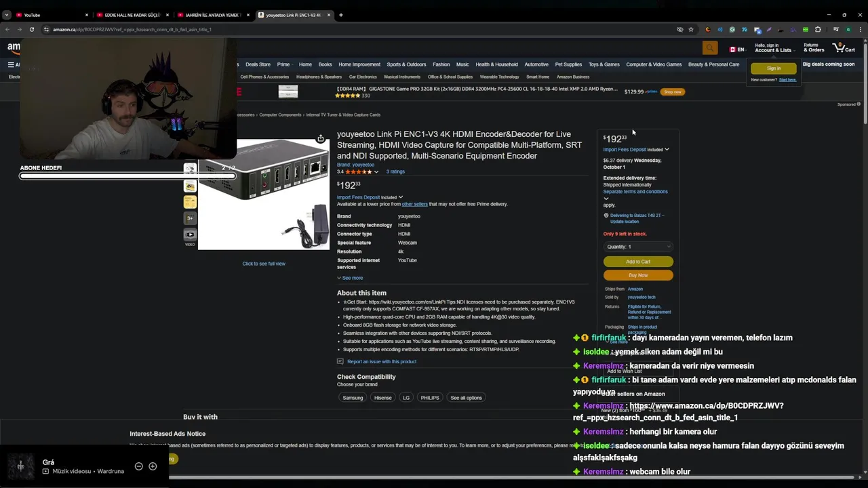
Task: Open Sports & Outdoors category
Action: [x=406, y=64]
